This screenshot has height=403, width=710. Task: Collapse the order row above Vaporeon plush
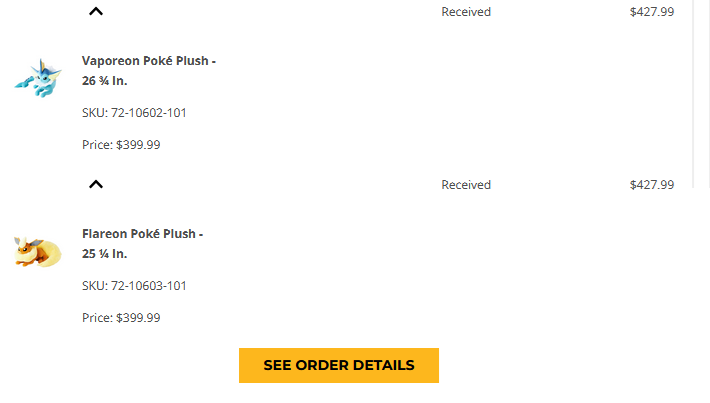(96, 12)
